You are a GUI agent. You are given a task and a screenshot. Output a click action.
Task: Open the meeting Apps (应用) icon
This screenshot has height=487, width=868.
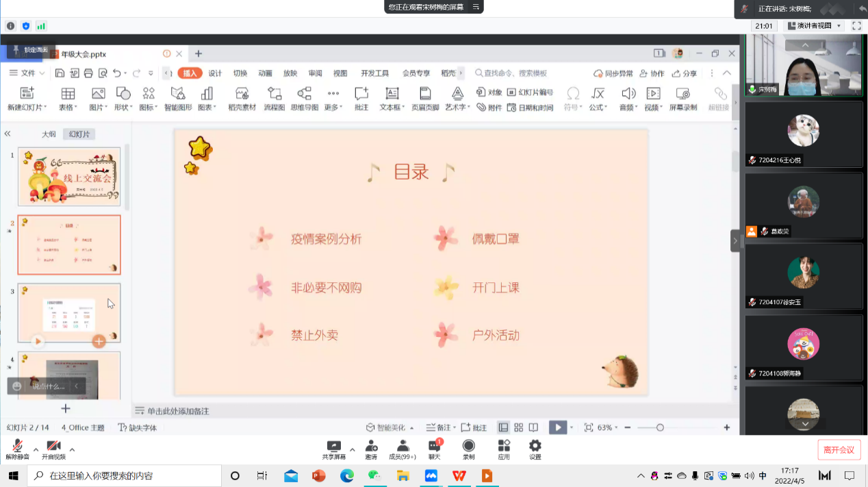pyautogui.click(x=504, y=446)
